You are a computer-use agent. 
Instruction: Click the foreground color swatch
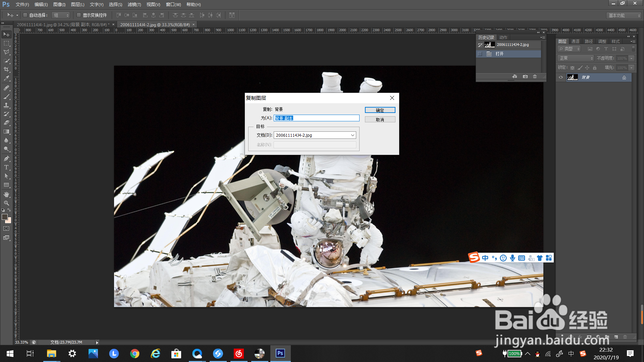point(4,217)
